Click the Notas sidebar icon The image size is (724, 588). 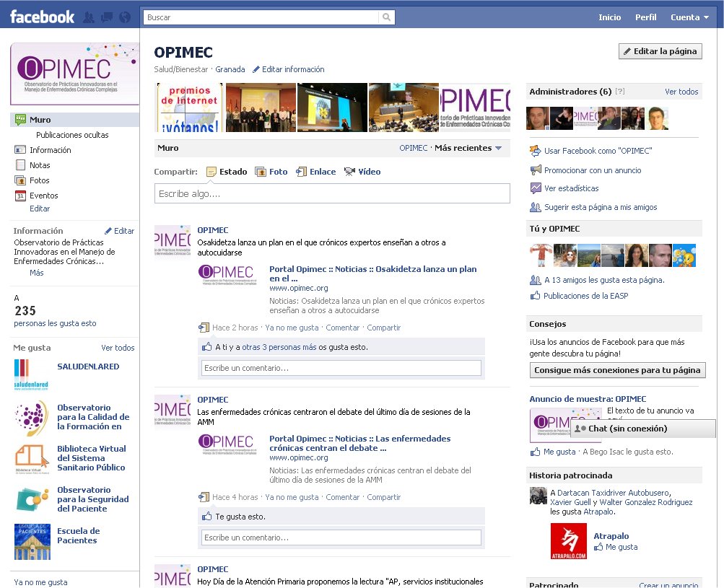click(x=20, y=164)
